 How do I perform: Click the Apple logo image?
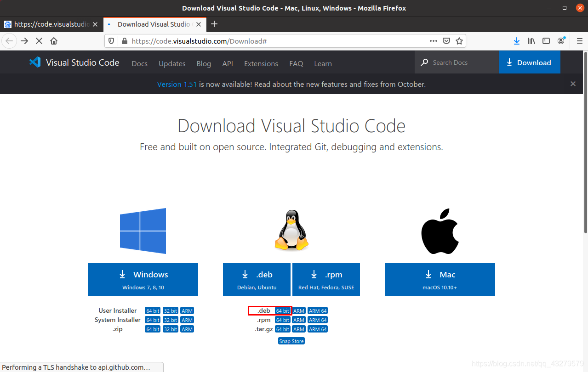(440, 231)
